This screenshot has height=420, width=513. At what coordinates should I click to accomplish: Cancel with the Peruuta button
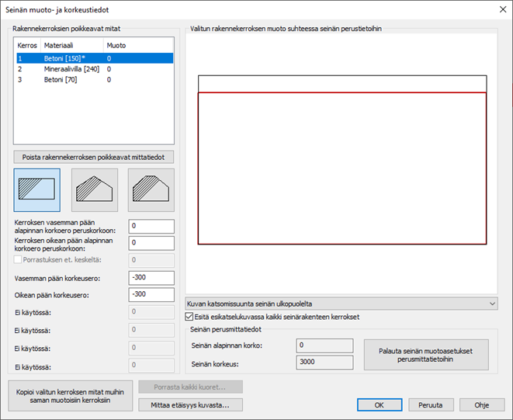click(430, 405)
